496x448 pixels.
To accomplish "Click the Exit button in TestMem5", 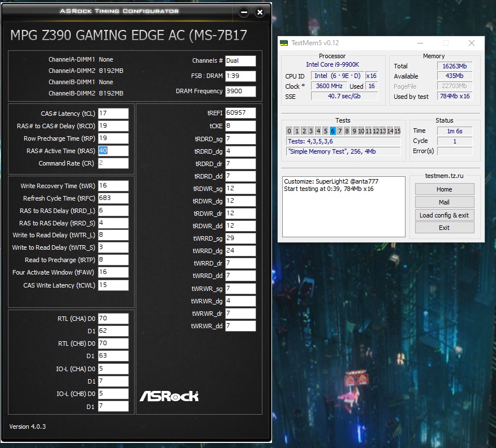I will click(x=445, y=228).
